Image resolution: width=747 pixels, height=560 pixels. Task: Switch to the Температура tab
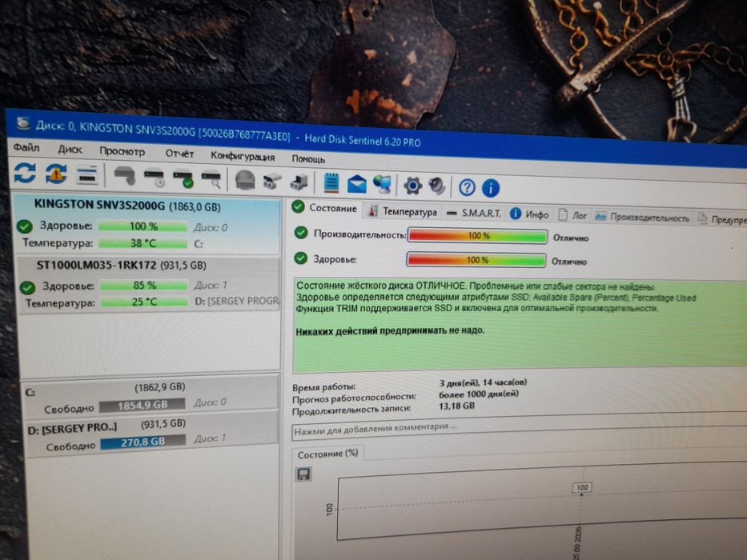[x=403, y=211]
